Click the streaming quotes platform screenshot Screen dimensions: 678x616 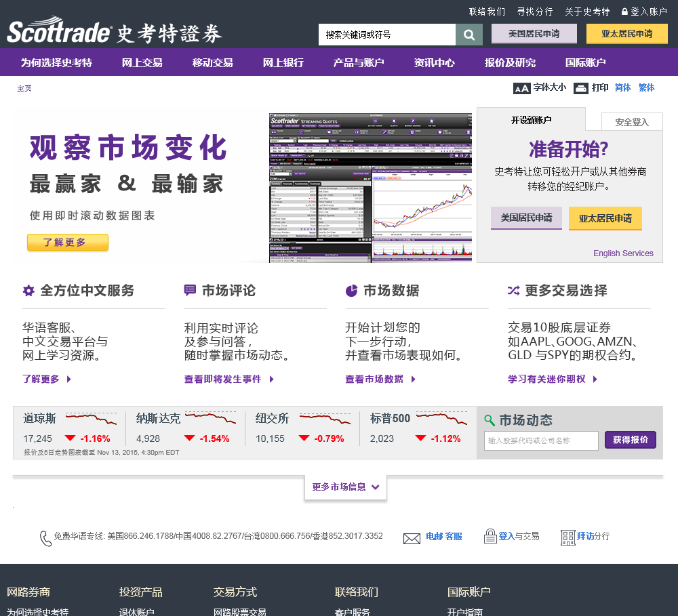tap(371, 188)
